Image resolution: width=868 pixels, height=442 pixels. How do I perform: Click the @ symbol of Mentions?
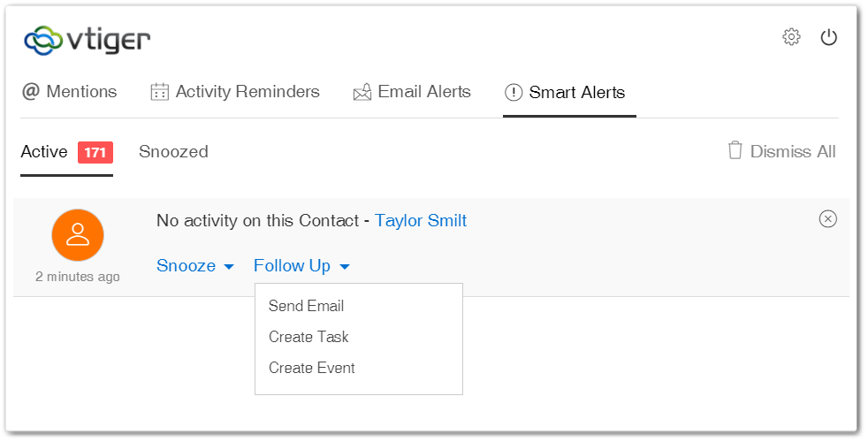[x=30, y=91]
